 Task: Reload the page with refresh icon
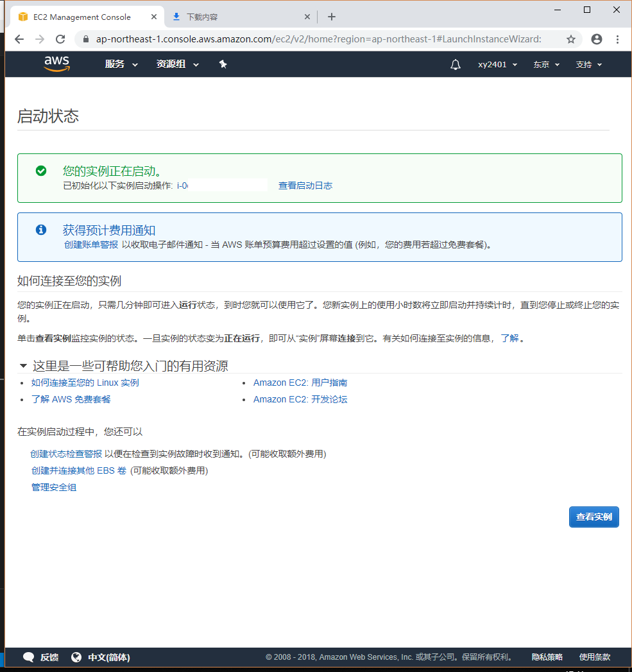[x=60, y=39]
